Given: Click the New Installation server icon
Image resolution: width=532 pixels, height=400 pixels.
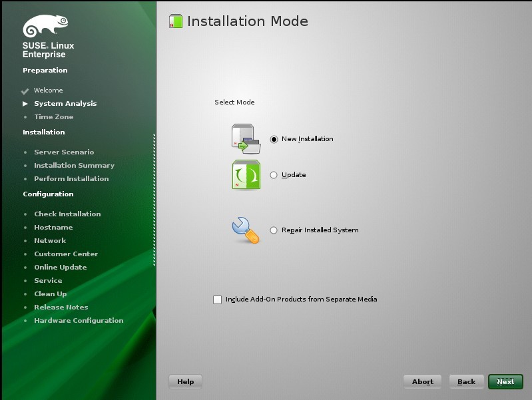Looking at the screenshot, I should tap(246, 138).
